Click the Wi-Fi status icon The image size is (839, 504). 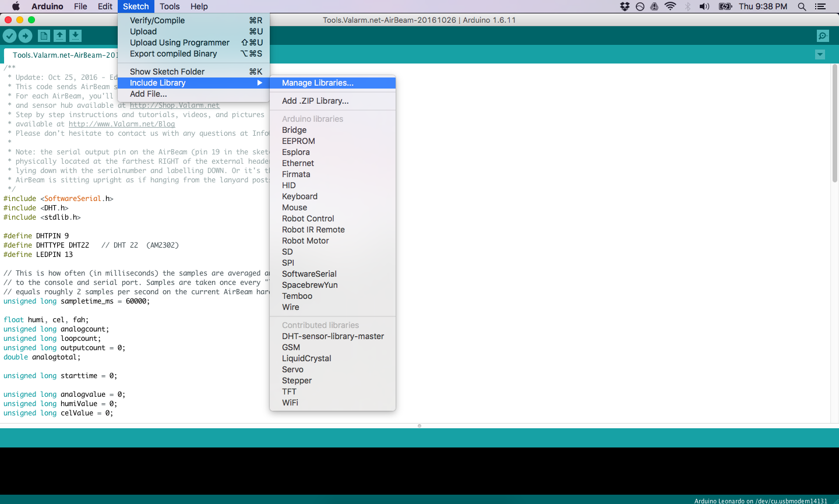point(670,6)
